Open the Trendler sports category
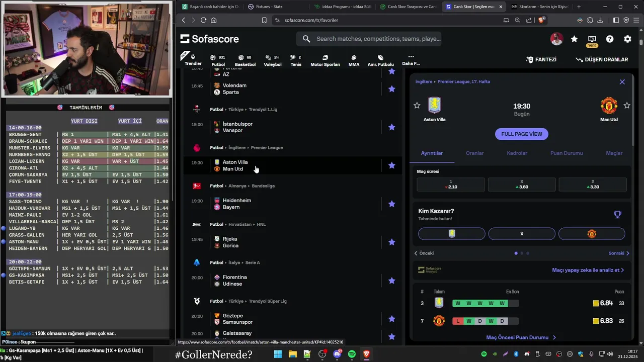 tap(193, 59)
